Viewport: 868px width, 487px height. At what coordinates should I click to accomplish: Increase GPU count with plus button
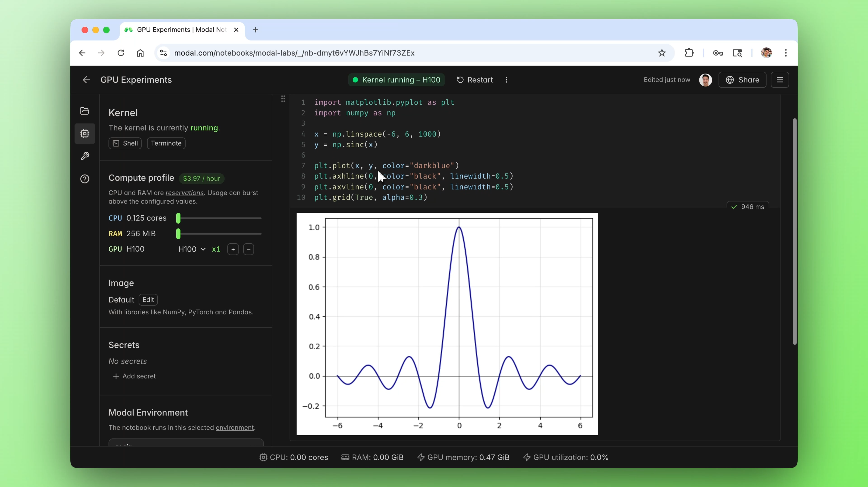tap(233, 249)
